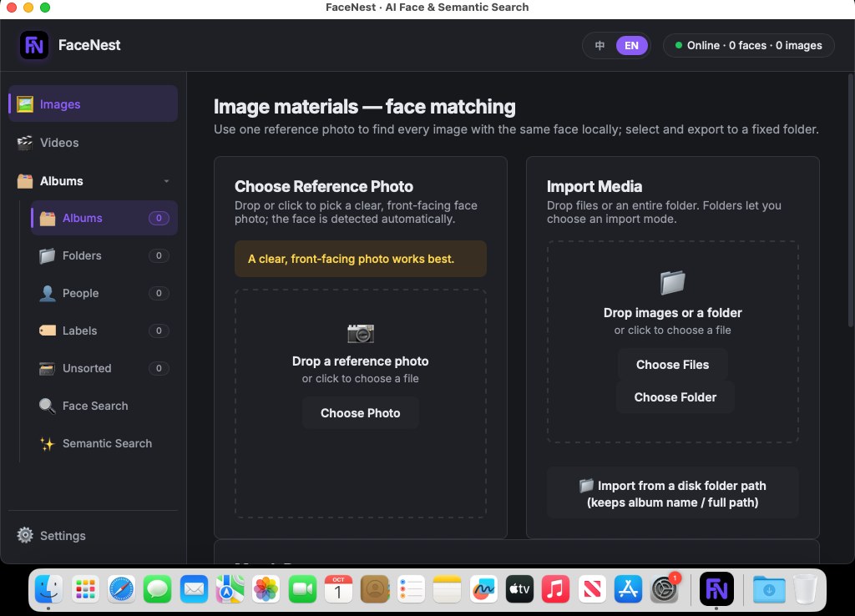This screenshot has height=616, width=855.
Task: Open Apple TV from the Dock
Action: [x=519, y=589]
